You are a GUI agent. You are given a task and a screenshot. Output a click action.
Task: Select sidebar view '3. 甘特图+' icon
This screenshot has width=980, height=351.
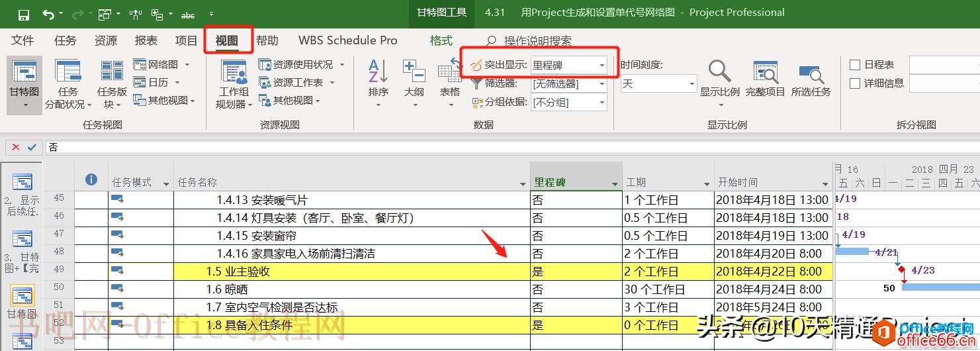[x=22, y=239]
